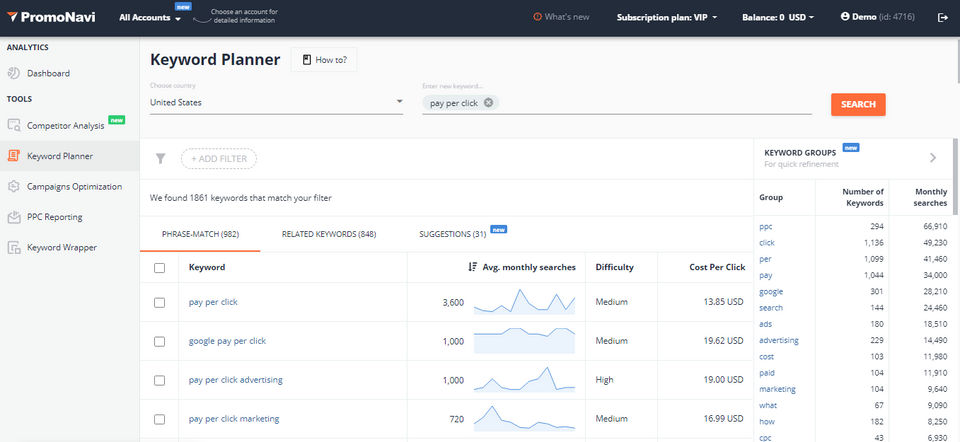This screenshot has width=960, height=442.
Task: Select the Campaigns Optimization gear icon
Action: (x=14, y=186)
